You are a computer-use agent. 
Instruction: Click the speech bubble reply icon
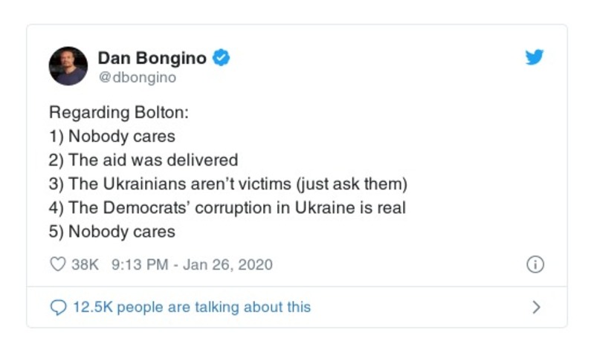point(57,307)
